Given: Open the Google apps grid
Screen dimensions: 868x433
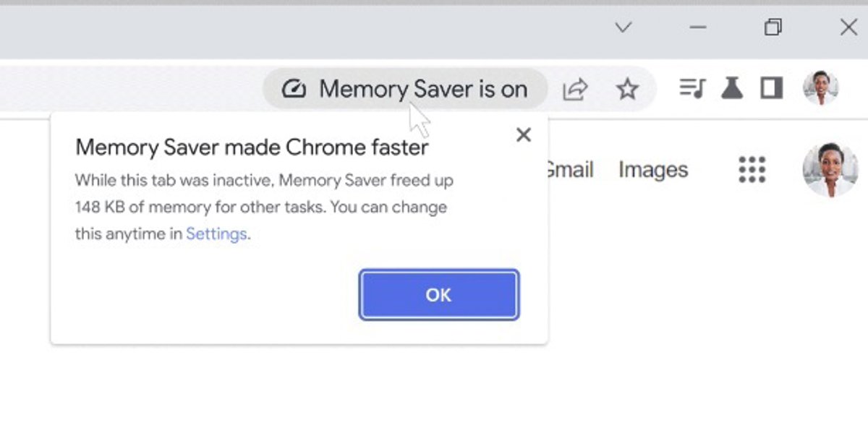Looking at the screenshot, I should (752, 170).
